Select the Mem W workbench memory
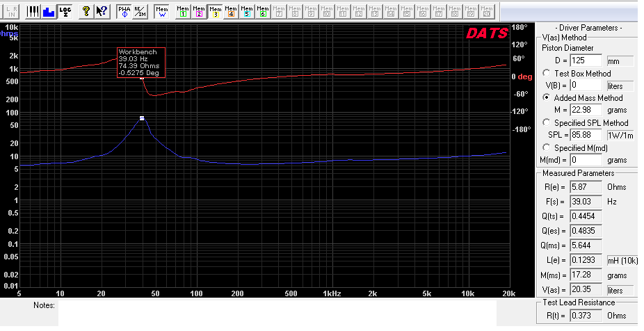 162,12
